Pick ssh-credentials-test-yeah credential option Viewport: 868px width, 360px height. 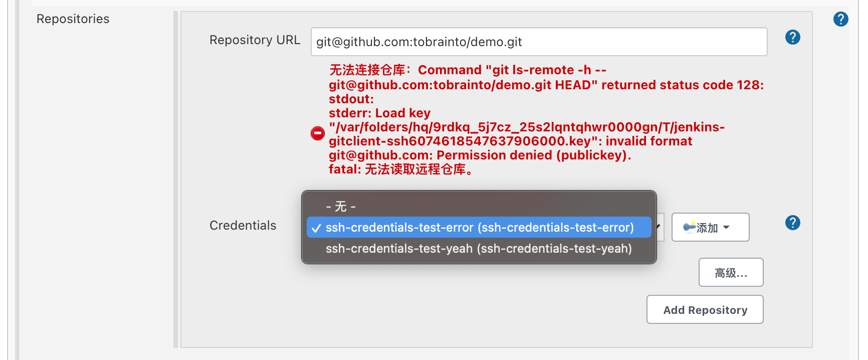tap(479, 248)
